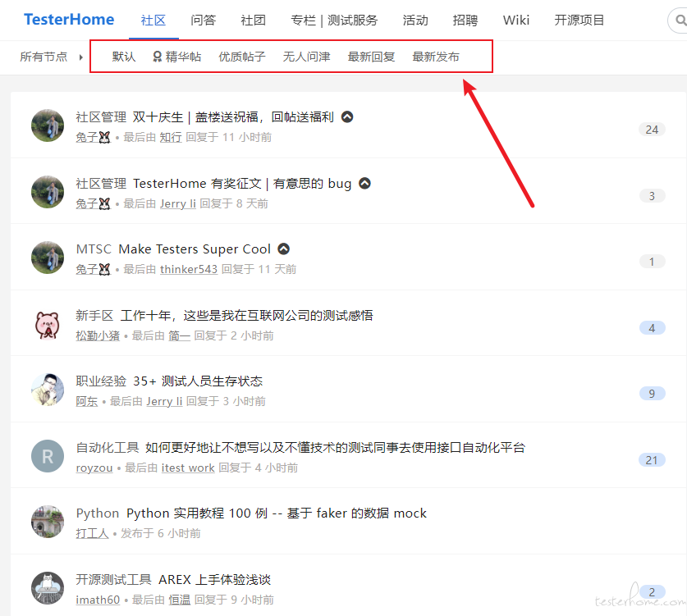Click the medal icon beside 精华帖
This screenshot has width=687, height=616.
coord(157,57)
